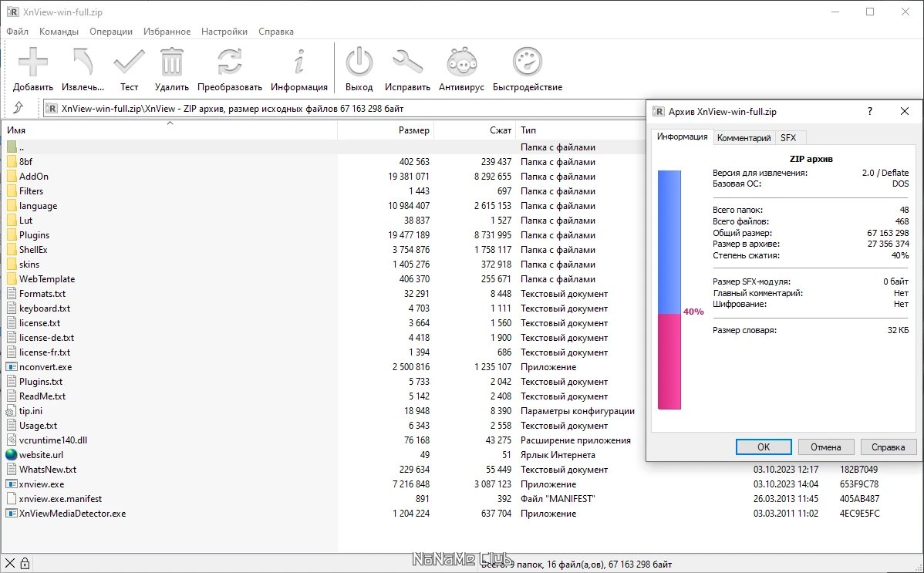Click the Добавить (Add) toolbar icon
The width and height of the screenshot is (924, 573).
33,62
